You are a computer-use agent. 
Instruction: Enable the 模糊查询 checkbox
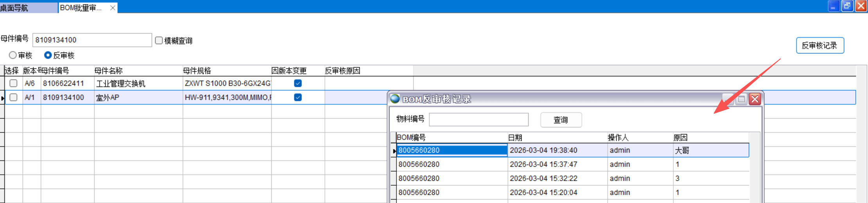(x=159, y=41)
